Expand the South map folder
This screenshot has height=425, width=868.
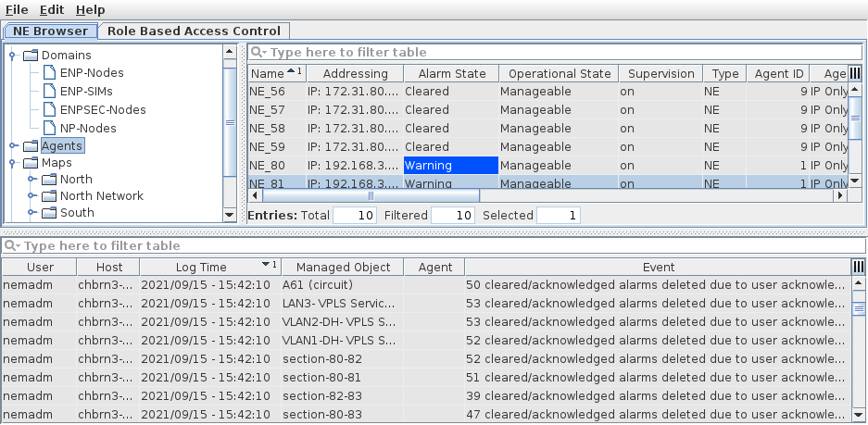coord(31,213)
